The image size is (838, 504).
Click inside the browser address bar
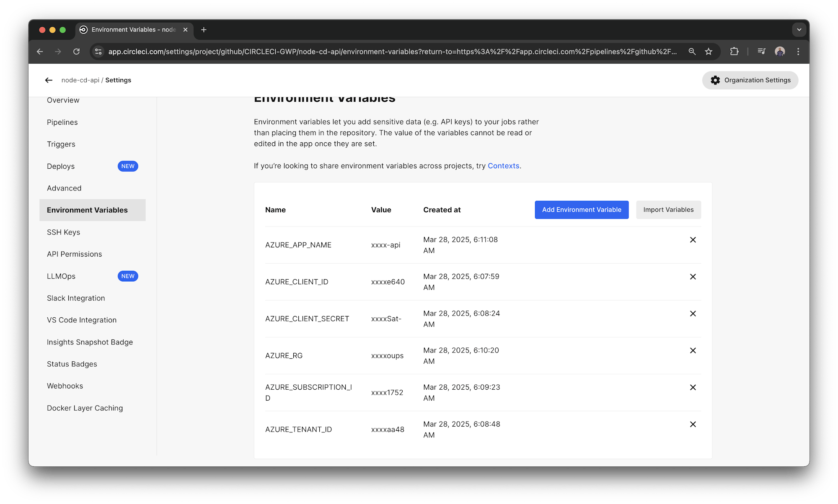[x=377, y=51]
